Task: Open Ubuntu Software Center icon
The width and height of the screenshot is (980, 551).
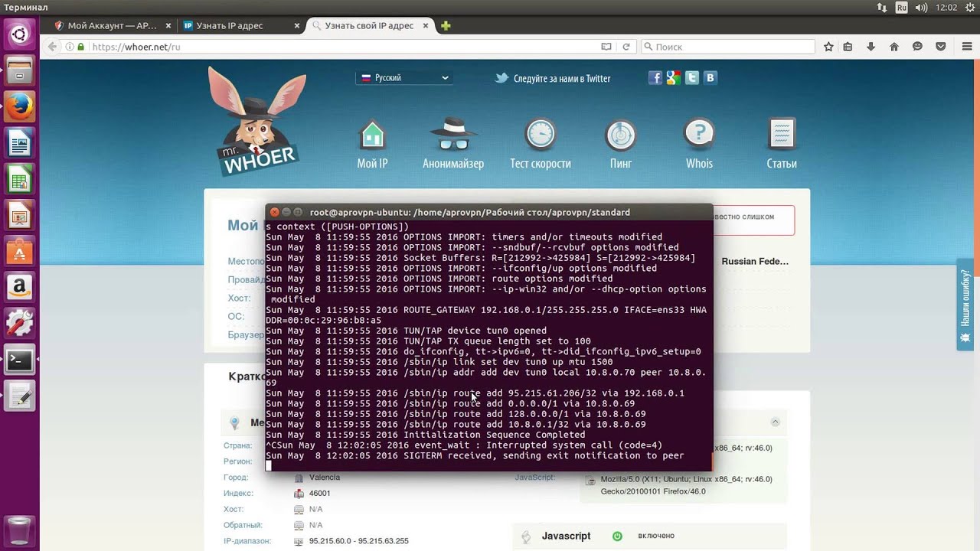Action: point(19,251)
